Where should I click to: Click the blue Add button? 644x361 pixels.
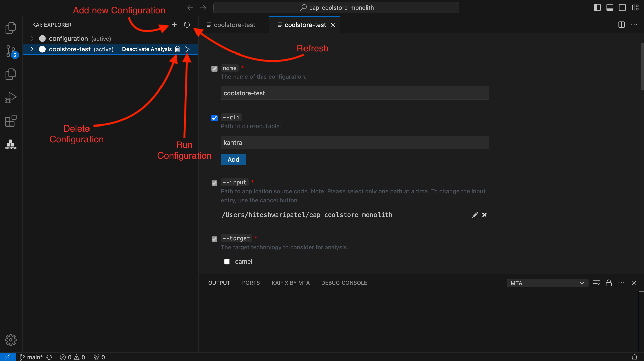[x=234, y=159]
